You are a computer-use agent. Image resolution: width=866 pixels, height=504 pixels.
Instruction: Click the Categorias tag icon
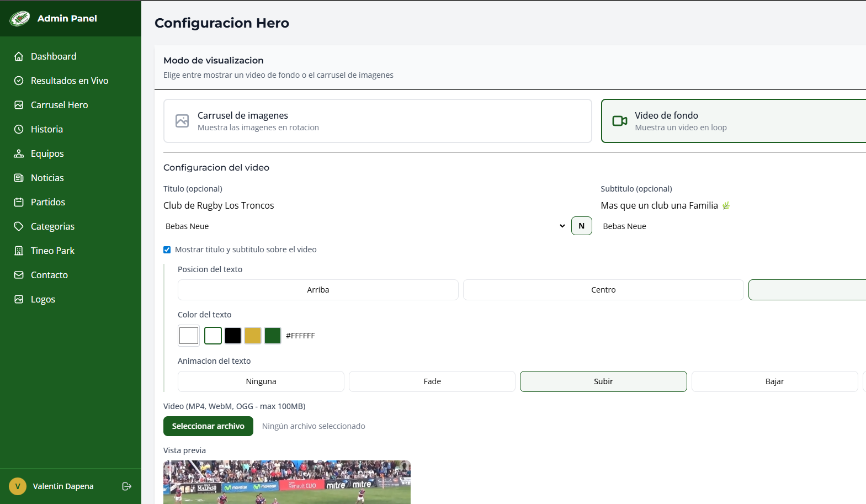[x=19, y=226]
